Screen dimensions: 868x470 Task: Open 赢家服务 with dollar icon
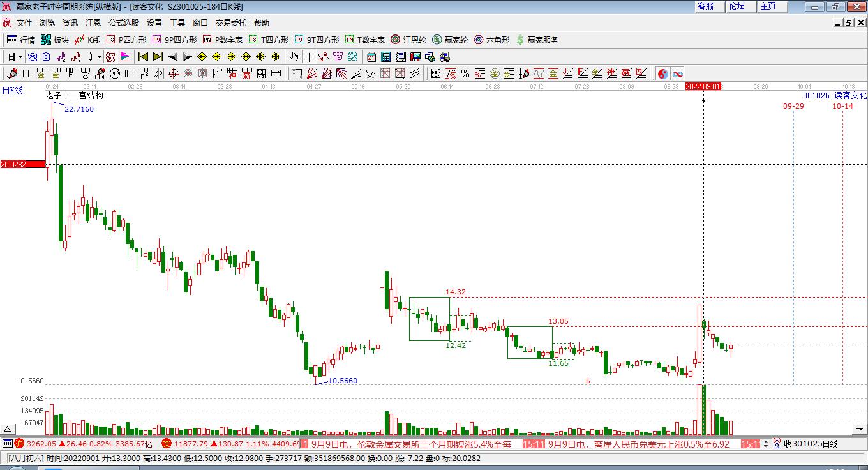coord(537,40)
